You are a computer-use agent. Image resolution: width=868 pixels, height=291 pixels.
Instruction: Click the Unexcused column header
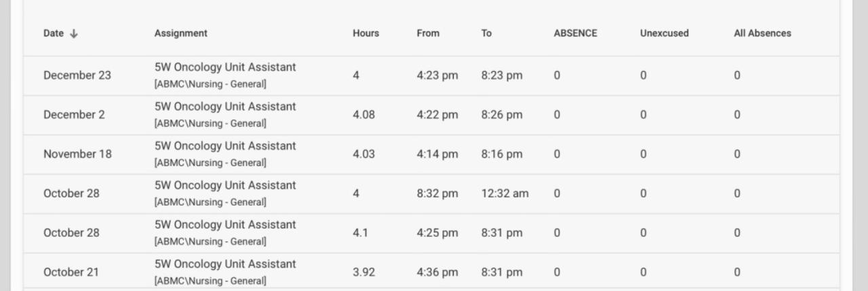664,33
